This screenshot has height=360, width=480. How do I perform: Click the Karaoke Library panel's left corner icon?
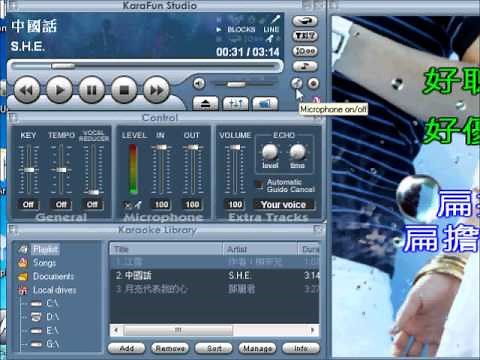[x=14, y=230]
